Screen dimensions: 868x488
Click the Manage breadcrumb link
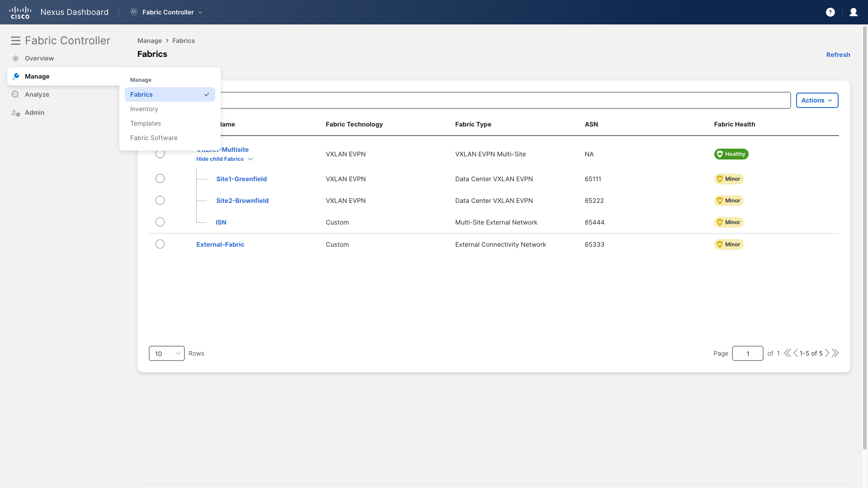(x=150, y=41)
